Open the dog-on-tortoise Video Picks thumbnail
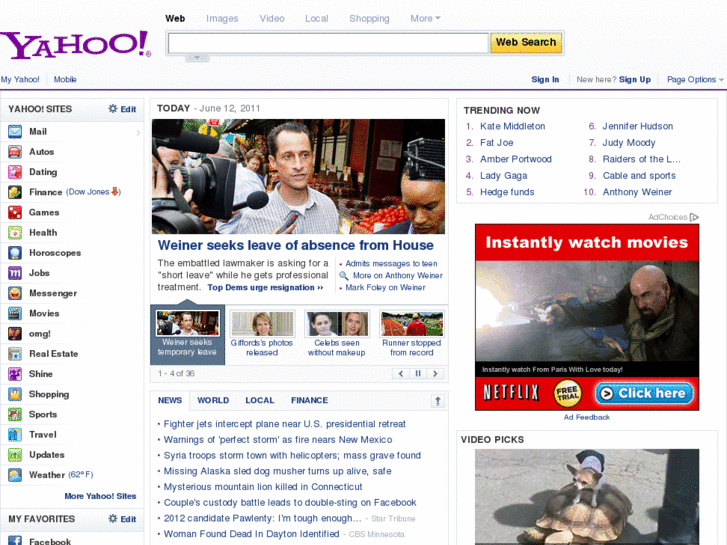 [587, 497]
